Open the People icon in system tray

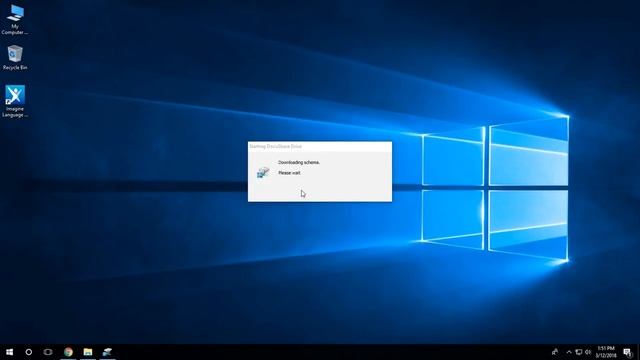tap(555, 352)
